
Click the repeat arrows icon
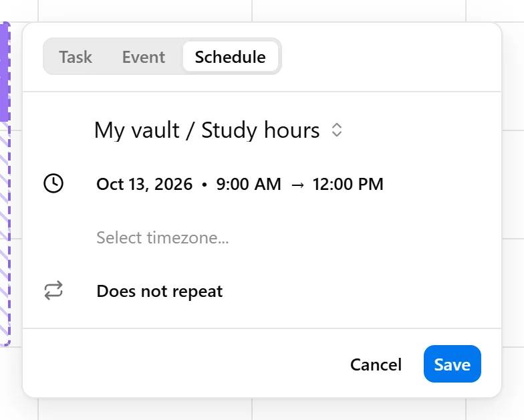tap(53, 290)
